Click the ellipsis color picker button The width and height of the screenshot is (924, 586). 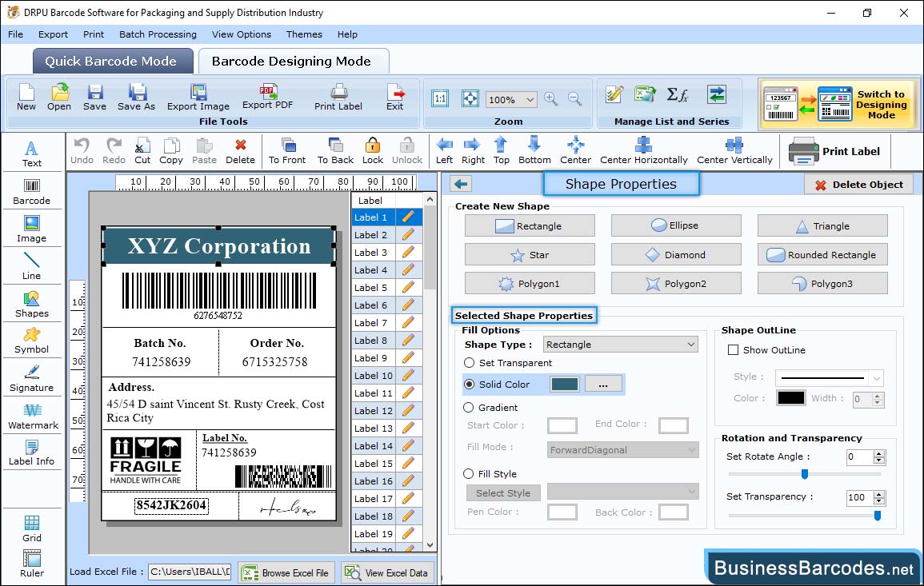coord(603,384)
